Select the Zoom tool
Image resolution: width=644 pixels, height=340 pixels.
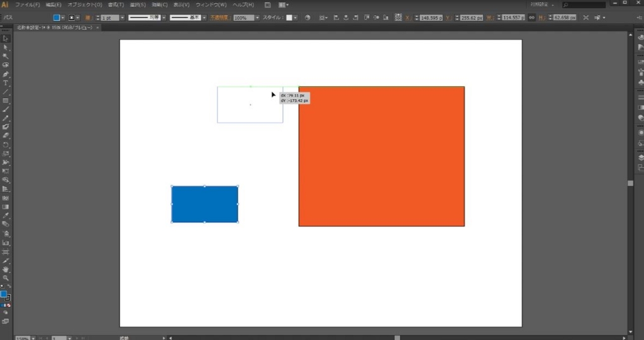click(x=6, y=278)
